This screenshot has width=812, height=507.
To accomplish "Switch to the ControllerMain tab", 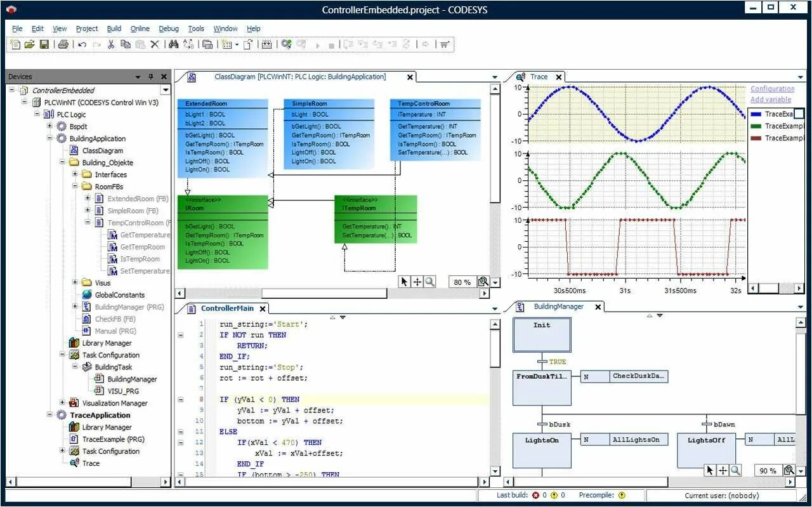I will [227, 308].
